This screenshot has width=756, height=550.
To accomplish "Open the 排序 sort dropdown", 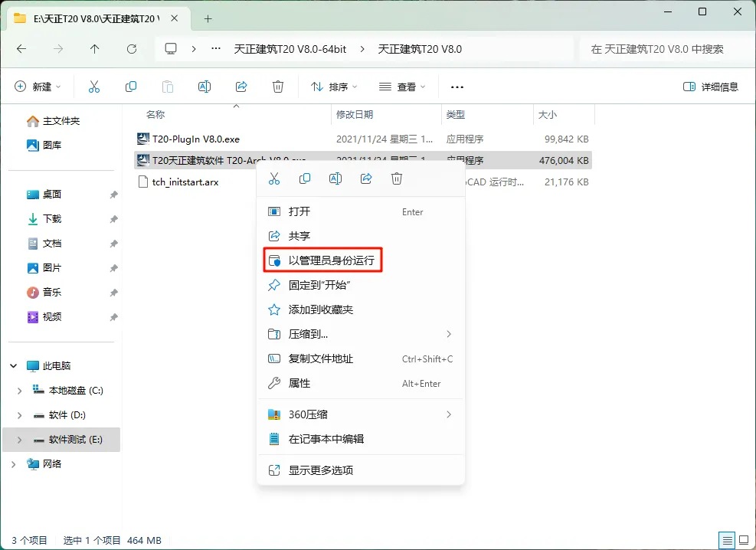I will pyautogui.click(x=334, y=87).
